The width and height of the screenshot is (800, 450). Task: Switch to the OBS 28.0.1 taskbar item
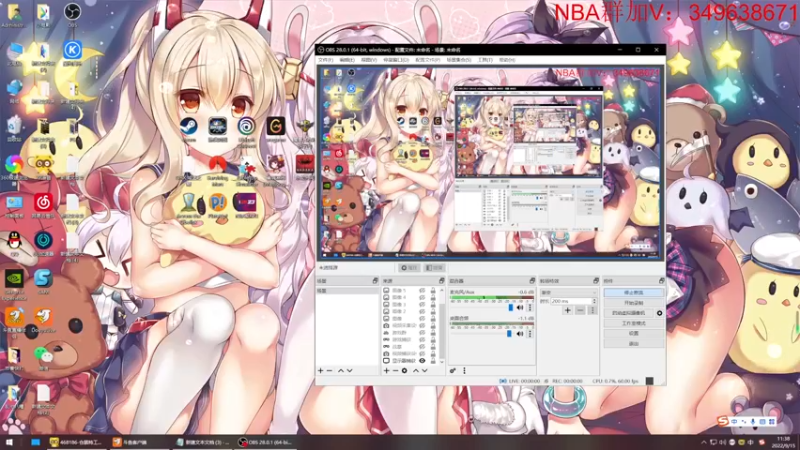267,442
